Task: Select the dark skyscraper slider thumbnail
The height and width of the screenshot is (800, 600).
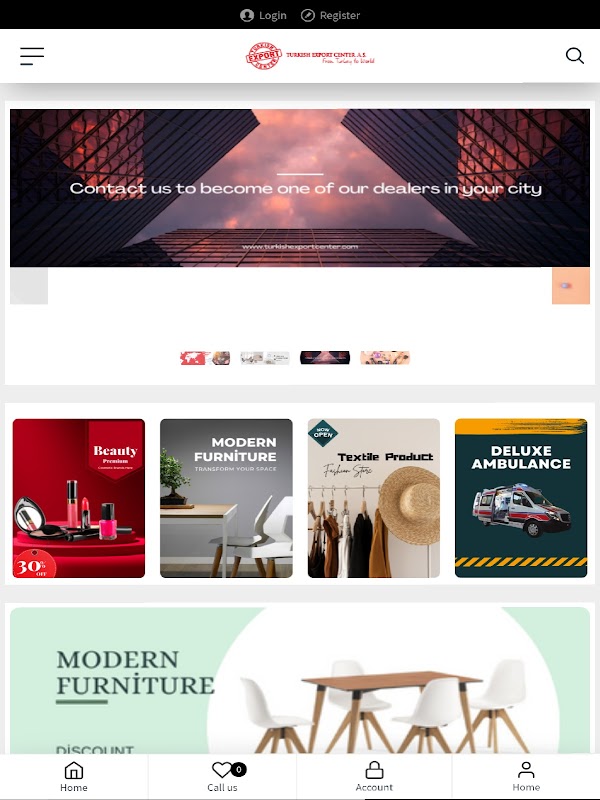Action: click(x=325, y=358)
